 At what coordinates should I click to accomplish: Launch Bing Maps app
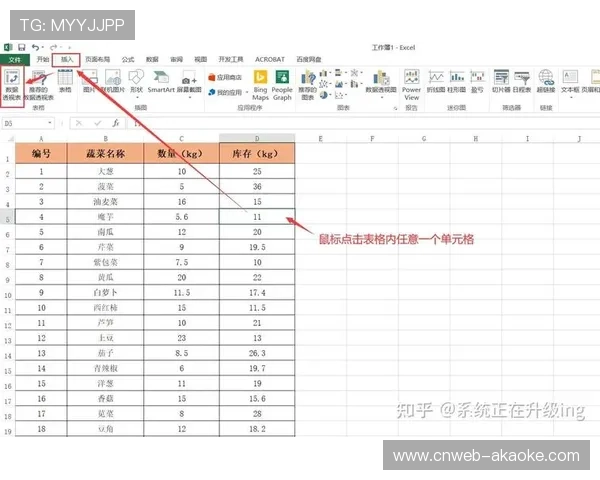[x=260, y=85]
